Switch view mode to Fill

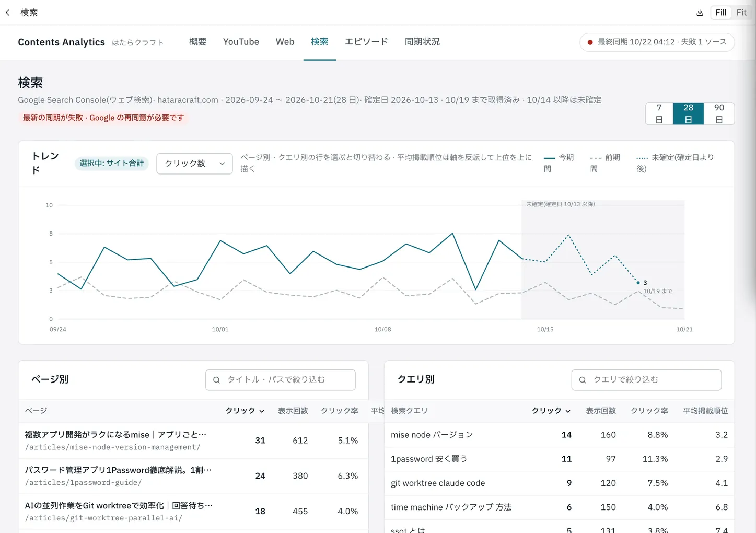pos(721,13)
